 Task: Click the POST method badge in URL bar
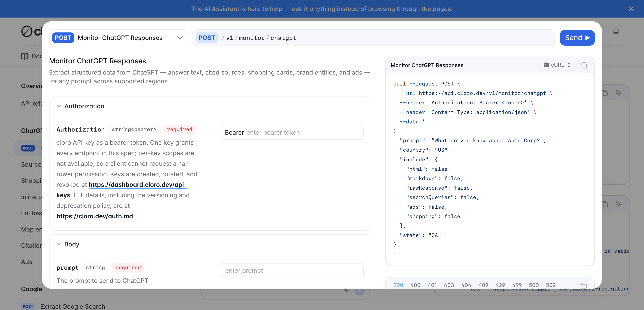point(207,38)
